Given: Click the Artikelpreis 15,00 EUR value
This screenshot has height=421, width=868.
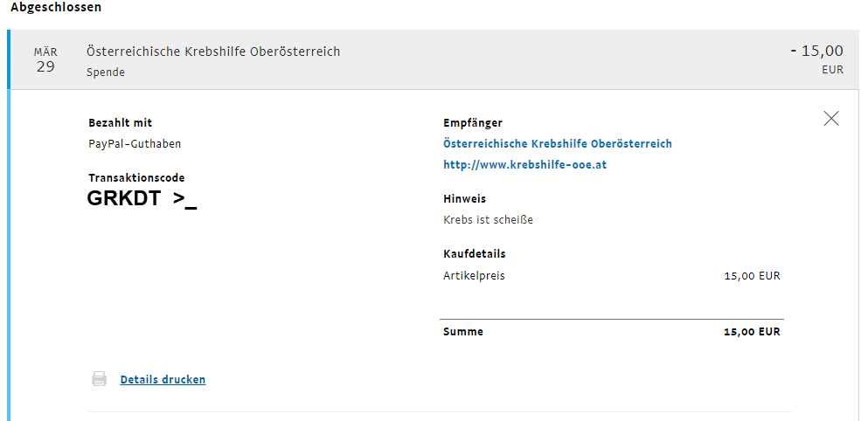Looking at the screenshot, I should tap(752, 276).
